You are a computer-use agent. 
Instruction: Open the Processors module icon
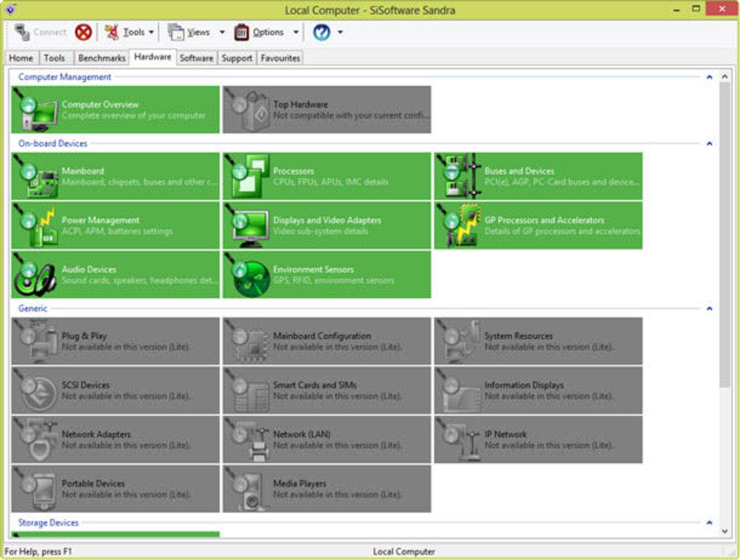(247, 176)
